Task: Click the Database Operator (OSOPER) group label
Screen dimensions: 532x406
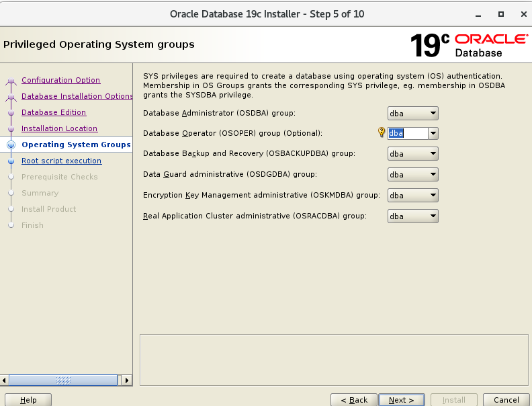Action: pyautogui.click(x=232, y=133)
